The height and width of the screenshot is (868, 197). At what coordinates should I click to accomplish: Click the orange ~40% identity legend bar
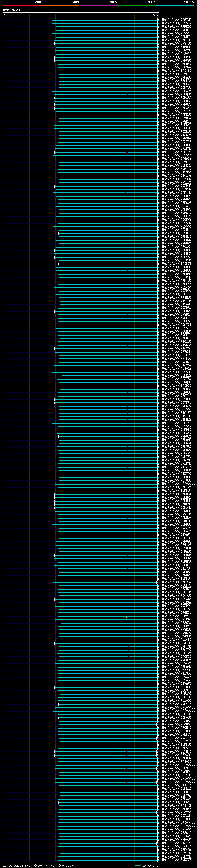60,6
